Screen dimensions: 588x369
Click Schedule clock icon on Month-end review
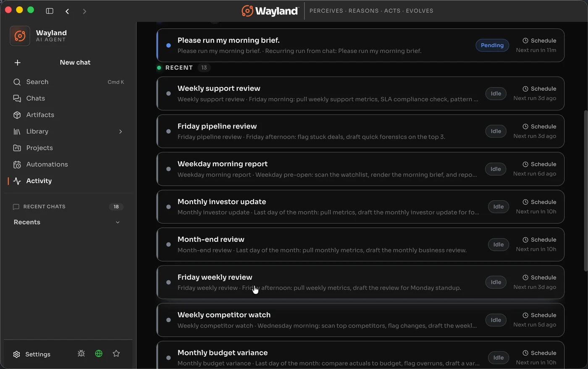[525, 240]
